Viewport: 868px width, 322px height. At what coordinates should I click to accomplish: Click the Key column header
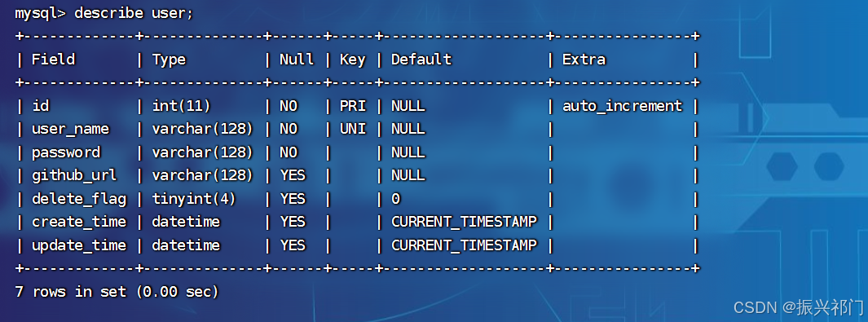pos(353,60)
